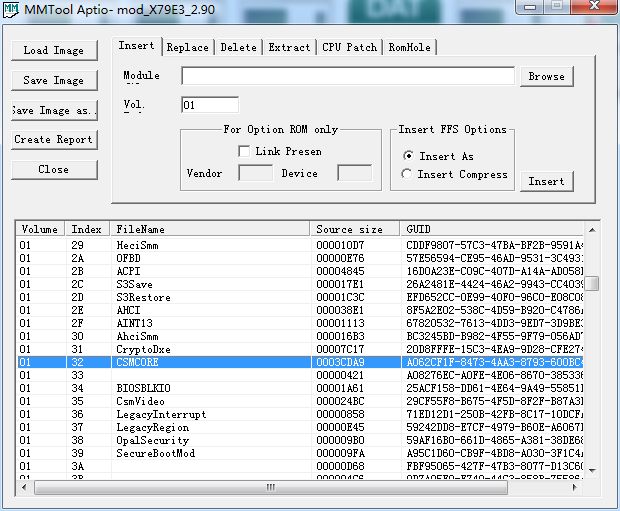Click the Vendor ID field
Image resolution: width=620 pixels, height=511 pixels.
255,173
